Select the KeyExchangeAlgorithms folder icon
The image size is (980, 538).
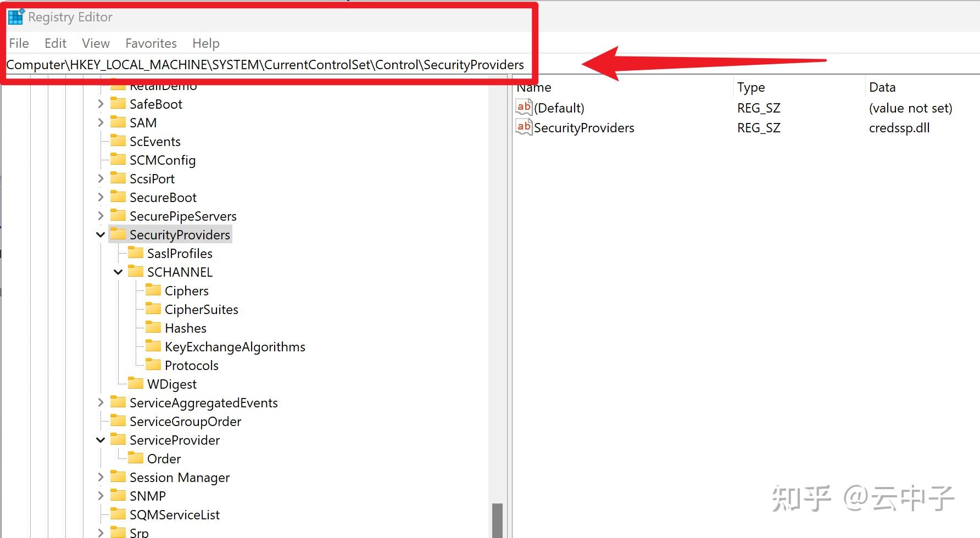[x=153, y=346]
